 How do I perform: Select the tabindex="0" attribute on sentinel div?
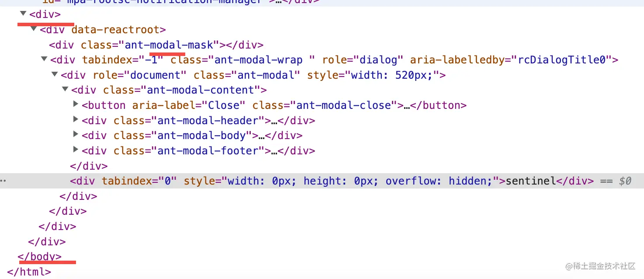tap(139, 181)
